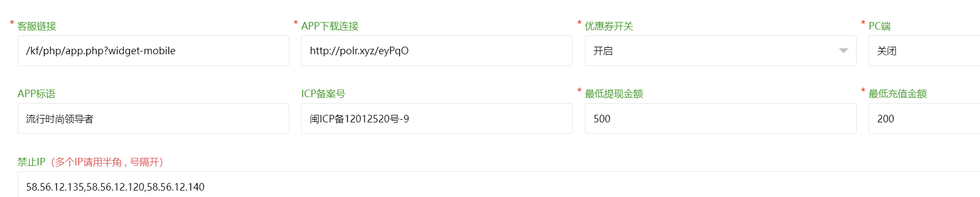
Task: Click the 最低充值金额 label
Action: coord(897,94)
